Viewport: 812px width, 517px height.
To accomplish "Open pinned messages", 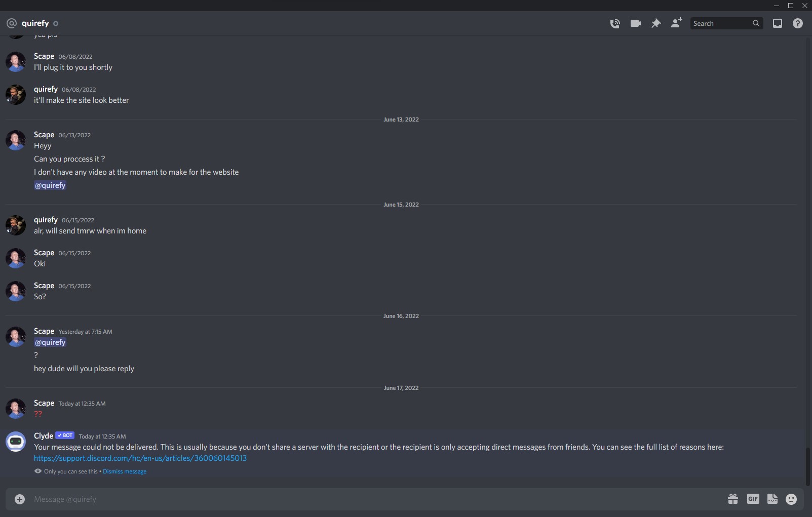I will [x=656, y=23].
